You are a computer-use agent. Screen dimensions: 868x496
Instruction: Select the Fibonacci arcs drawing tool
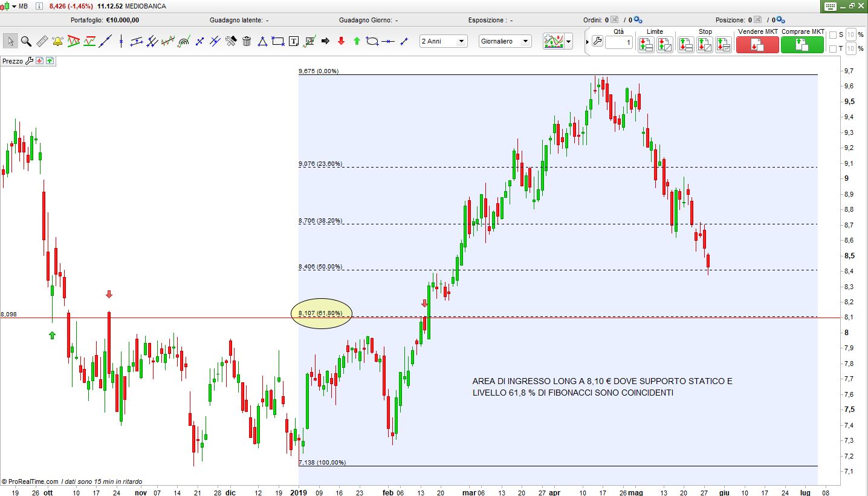tap(184, 41)
